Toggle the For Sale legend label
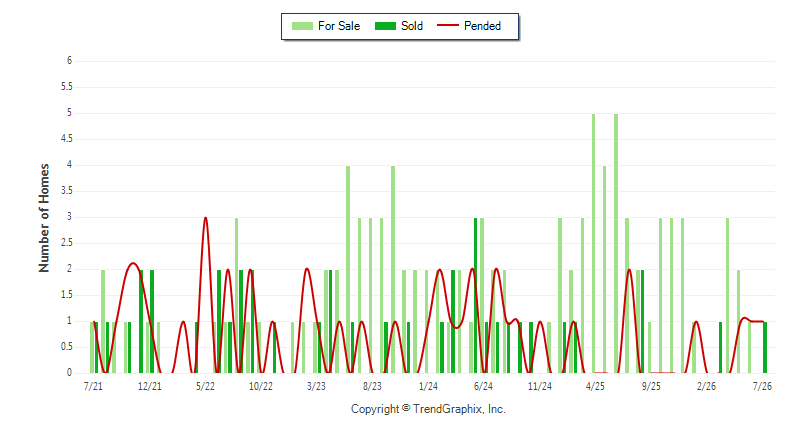The height and width of the screenshot is (434, 800). click(339, 26)
